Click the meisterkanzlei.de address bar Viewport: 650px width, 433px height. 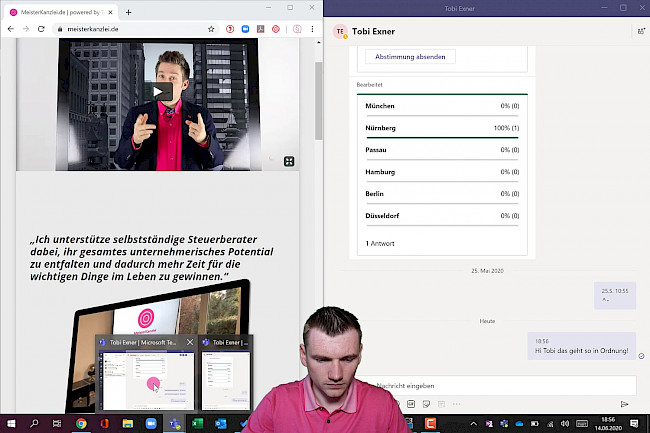tap(120, 29)
